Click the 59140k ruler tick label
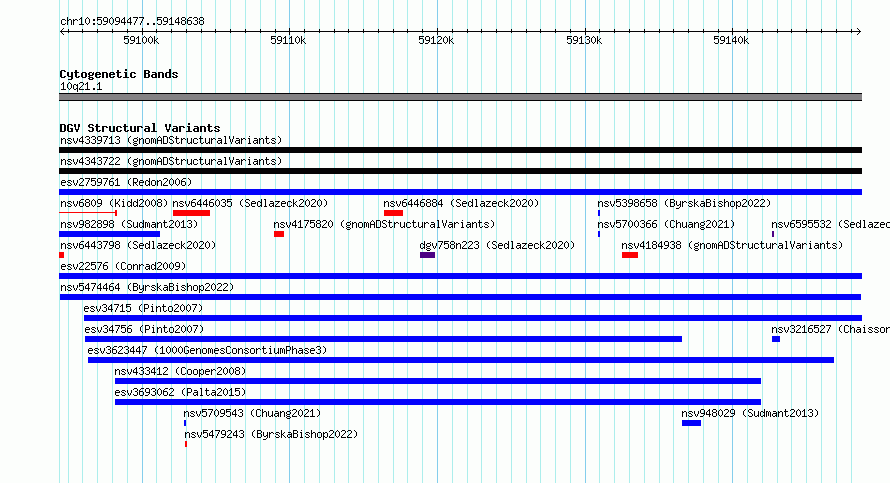 [x=731, y=40]
